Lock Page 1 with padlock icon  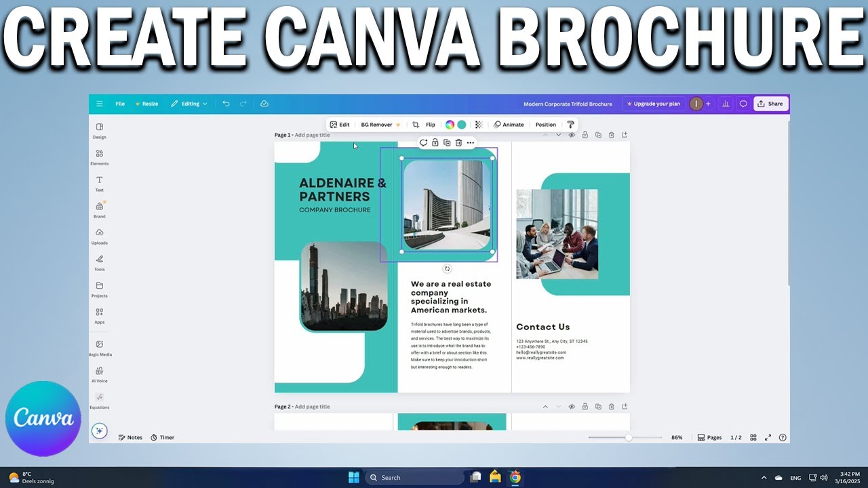tap(585, 135)
